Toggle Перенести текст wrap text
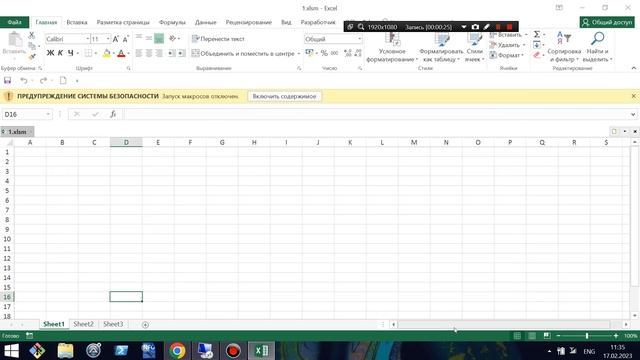Image resolution: width=640 pixels, height=360 pixels. point(218,39)
